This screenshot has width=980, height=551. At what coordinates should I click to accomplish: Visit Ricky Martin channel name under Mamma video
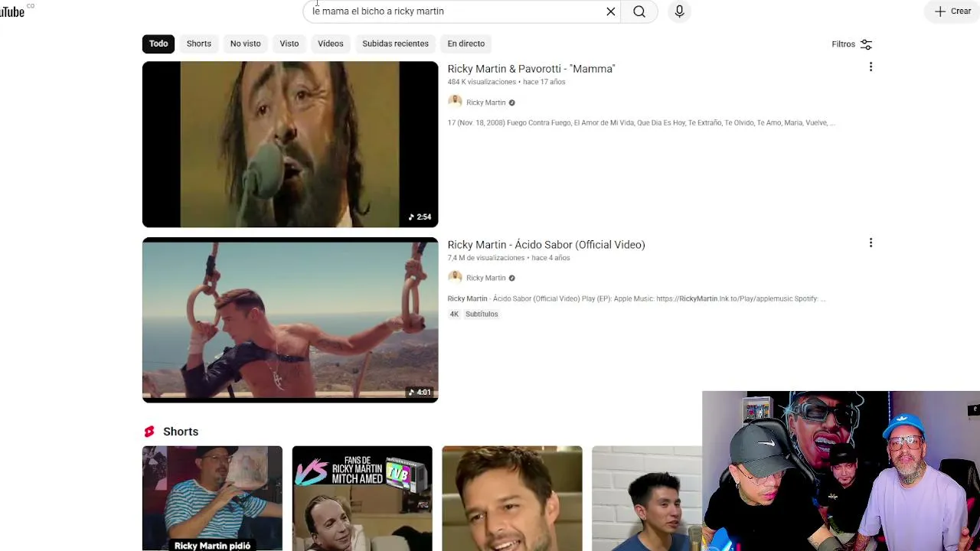click(486, 103)
